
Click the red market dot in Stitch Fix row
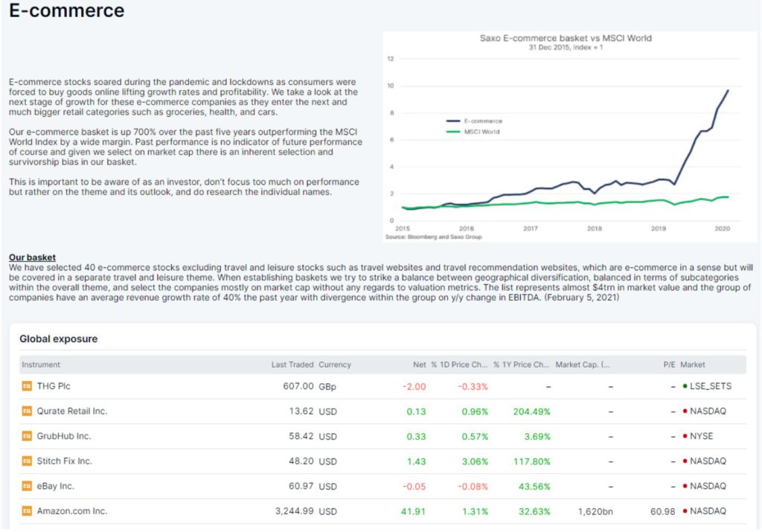pyautogui.click(x=685, y=461)
